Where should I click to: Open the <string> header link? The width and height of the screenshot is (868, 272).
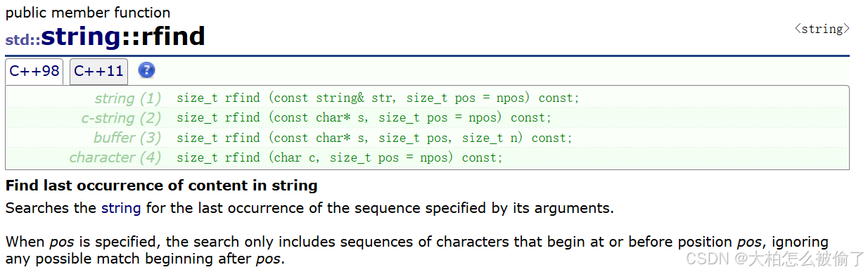822,29
